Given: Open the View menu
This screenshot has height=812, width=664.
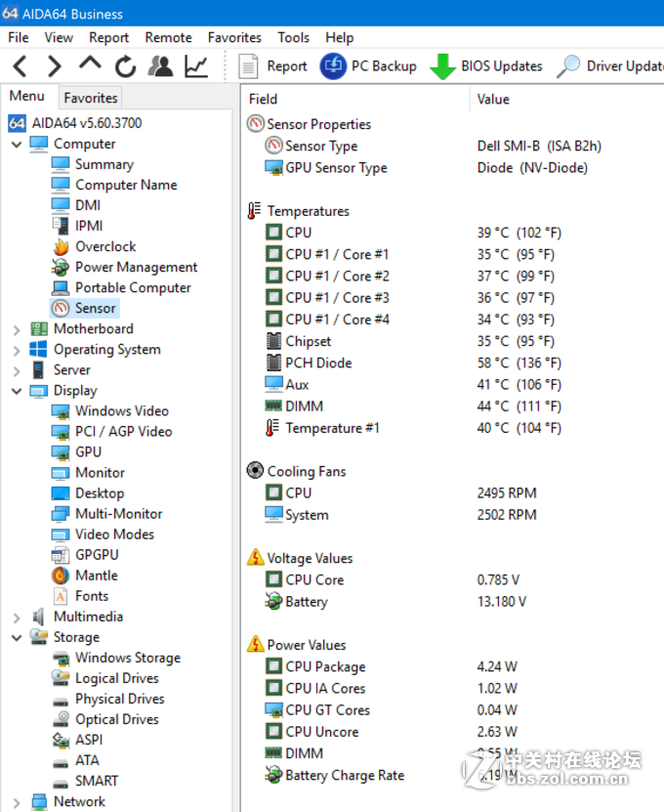Looking at the screenshot, I should coord(59,37).
